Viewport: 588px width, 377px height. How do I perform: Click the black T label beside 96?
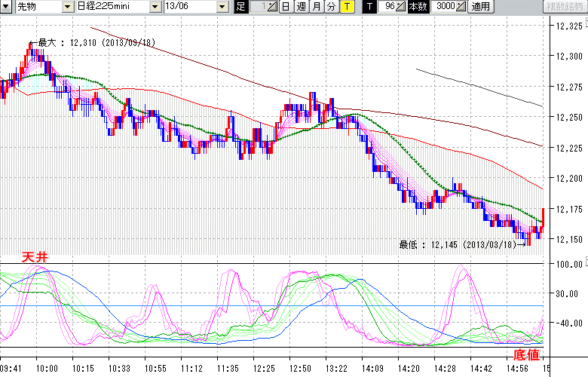point(369,7)
